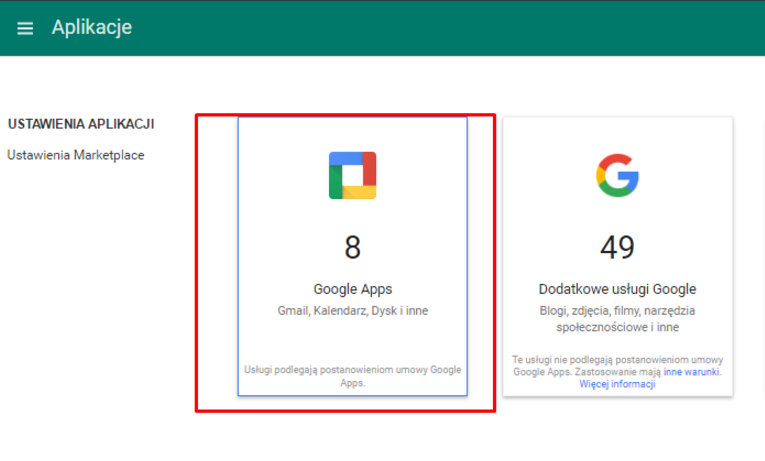Open Ustawienia Marketplace settings
Viewport: 765px width, 461px height.
(x=76, y=155)
